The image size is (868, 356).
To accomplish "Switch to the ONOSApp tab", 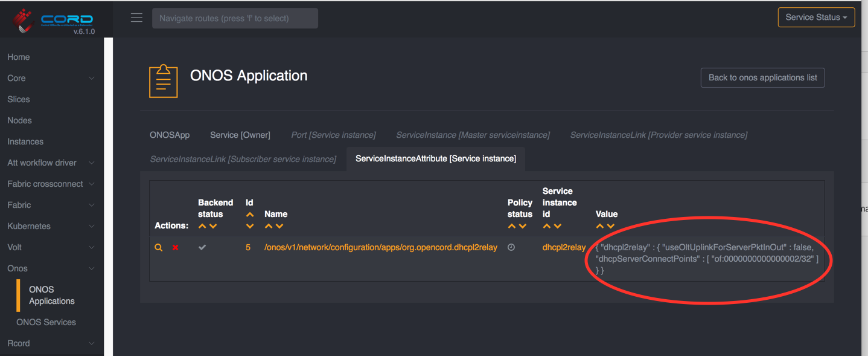I will point(170,135).
